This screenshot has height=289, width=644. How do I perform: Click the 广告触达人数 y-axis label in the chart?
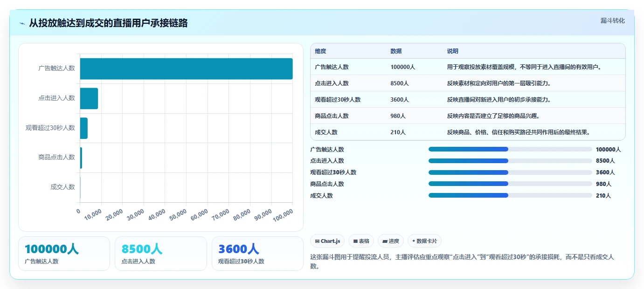[56, 68]
